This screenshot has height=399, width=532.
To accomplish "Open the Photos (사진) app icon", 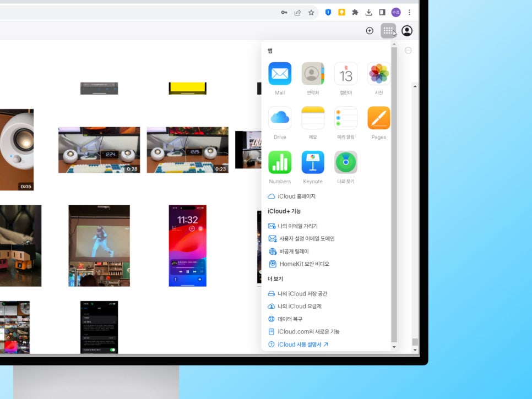I will tap(379, 74).
